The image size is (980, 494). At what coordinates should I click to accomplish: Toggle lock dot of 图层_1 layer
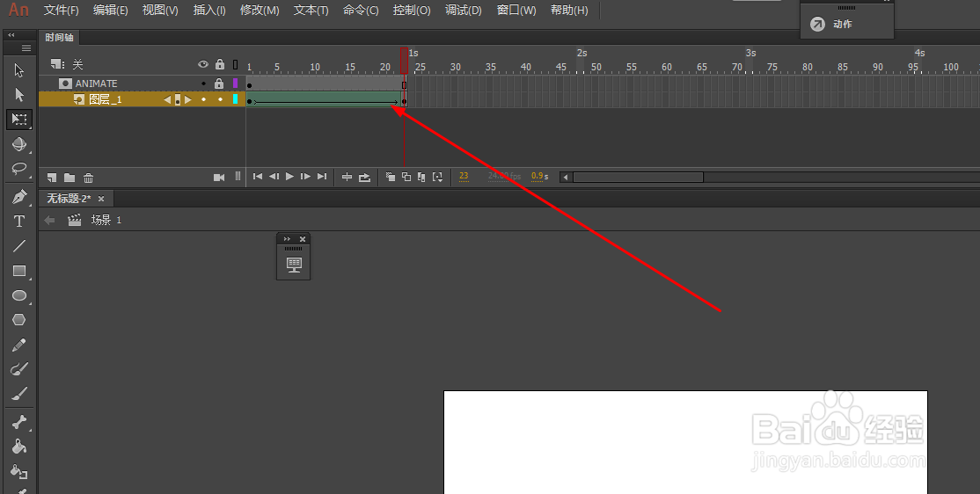(x=219, y=99)
